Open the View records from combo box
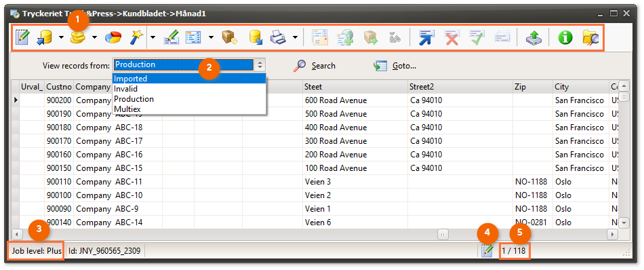644x270 pixels. click(x=189, y=65)
